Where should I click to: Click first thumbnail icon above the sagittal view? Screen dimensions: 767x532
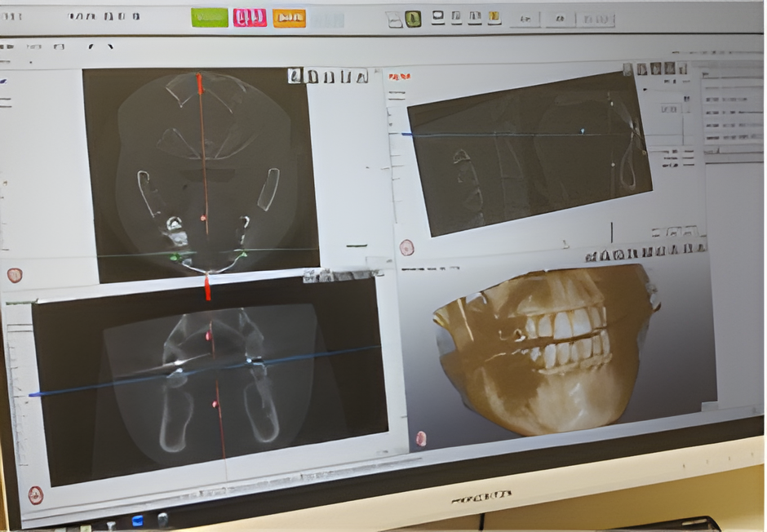point(642,70)
